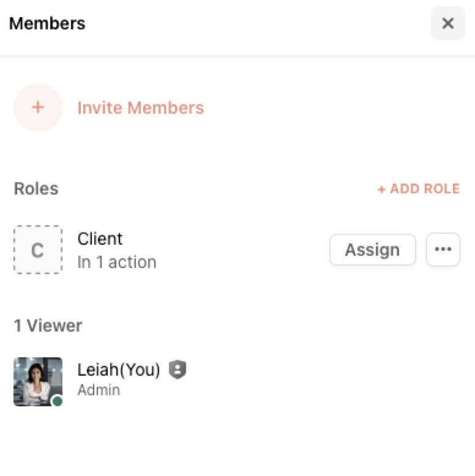Click the admin shield badge icon

coord(178,370)
